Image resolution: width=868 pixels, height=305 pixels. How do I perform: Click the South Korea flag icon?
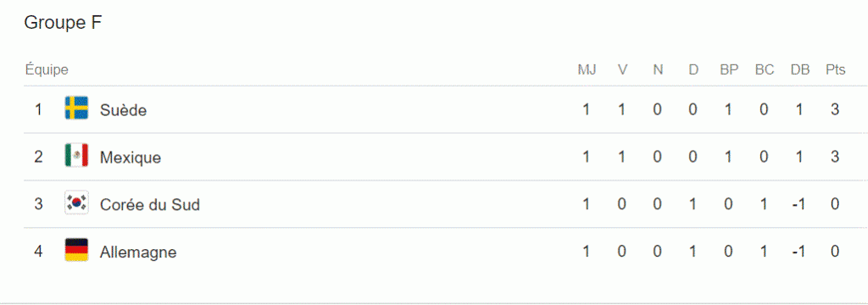76,202
